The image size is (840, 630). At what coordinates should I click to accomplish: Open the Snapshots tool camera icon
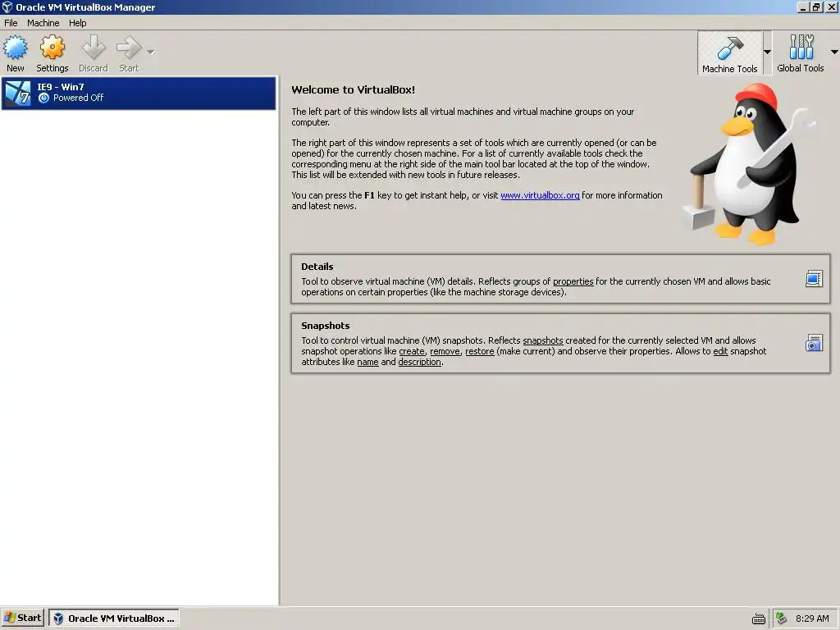coord(814,343)
